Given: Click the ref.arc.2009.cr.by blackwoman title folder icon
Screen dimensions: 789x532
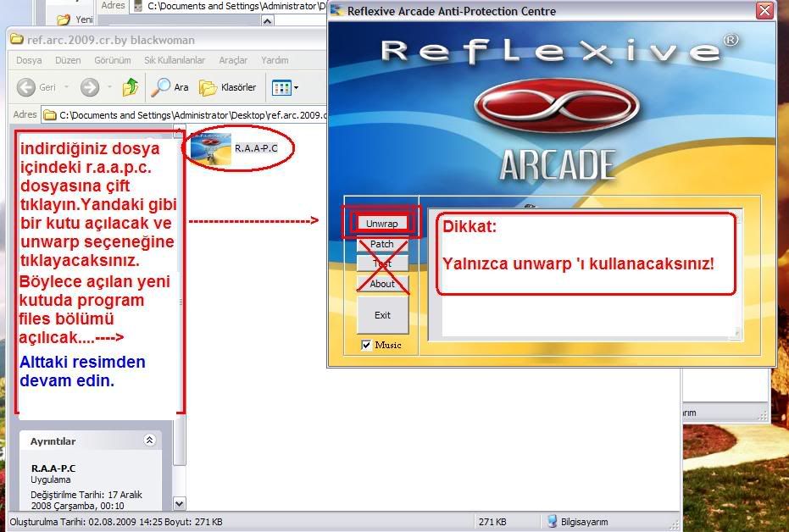Looking at the screenshot, I should [17, 39].
